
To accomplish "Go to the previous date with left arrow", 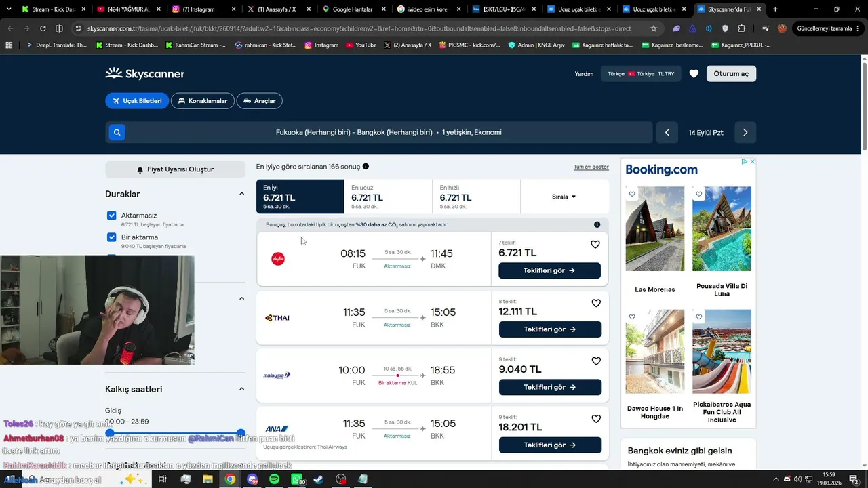I will (667, 132).
